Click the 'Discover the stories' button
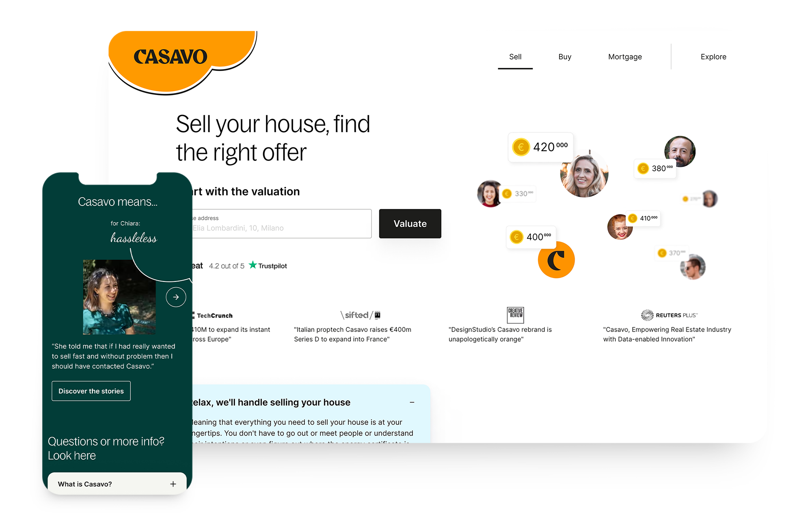Image resolution: width=812 pixels, height=528 pixels. click(x=91, y=391)
